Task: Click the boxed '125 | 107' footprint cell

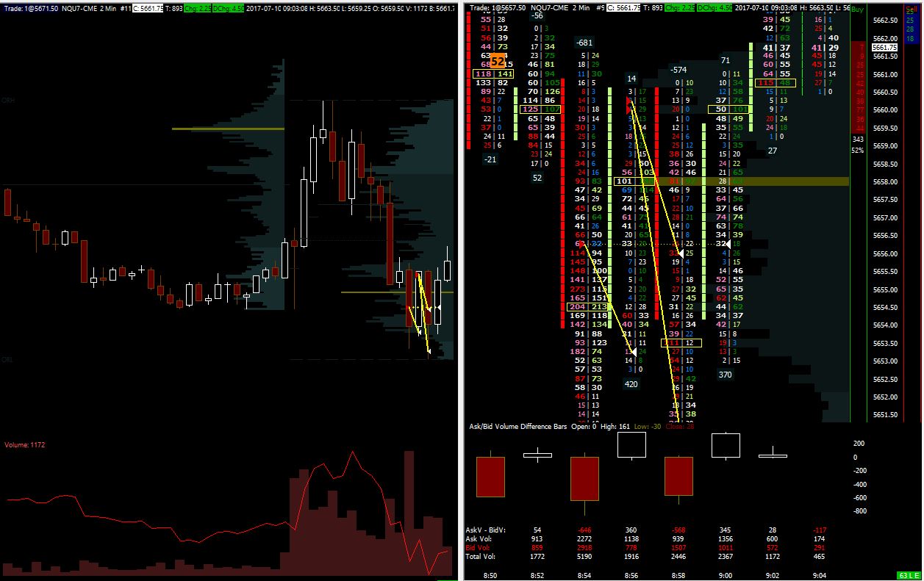Action: point(540,109)
